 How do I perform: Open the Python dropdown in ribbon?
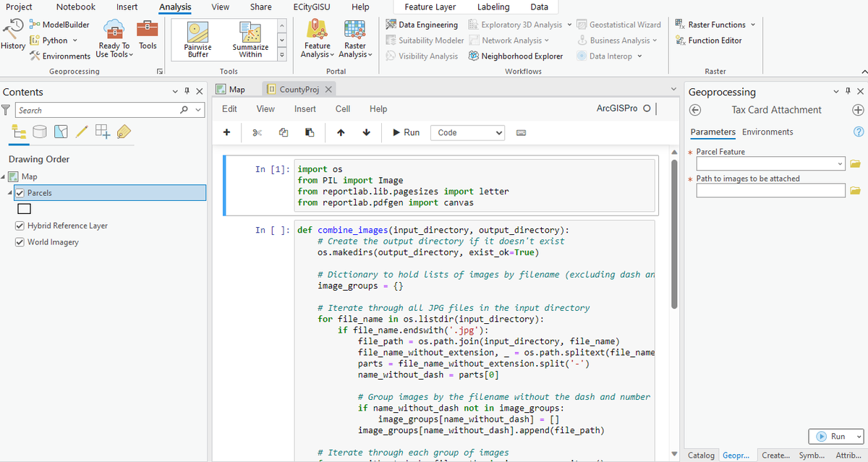(x=75, y=40)
